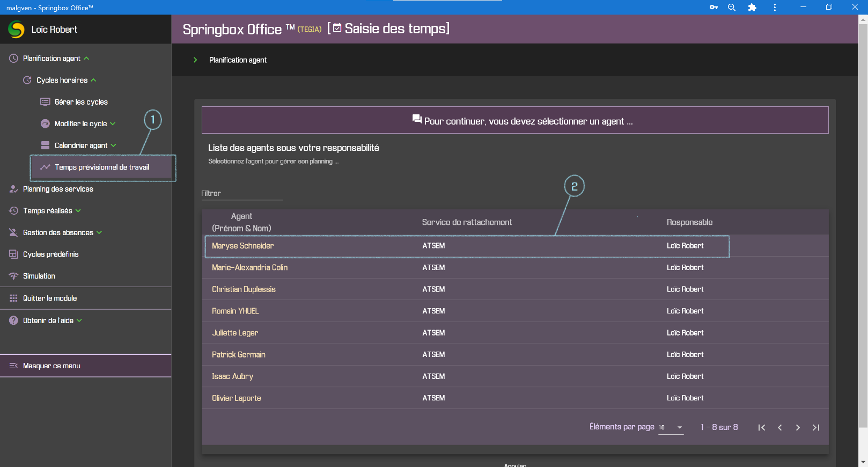Click the vertical scrollbar on the right
The image size is (868, 467).
(x=863, y=225)
